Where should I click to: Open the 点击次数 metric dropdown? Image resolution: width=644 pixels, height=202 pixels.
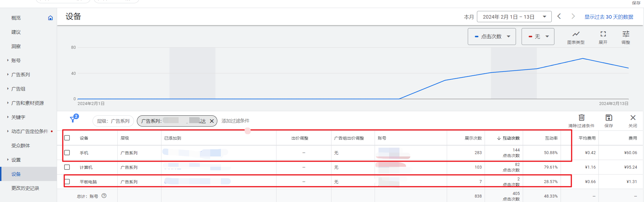(491, 37)
